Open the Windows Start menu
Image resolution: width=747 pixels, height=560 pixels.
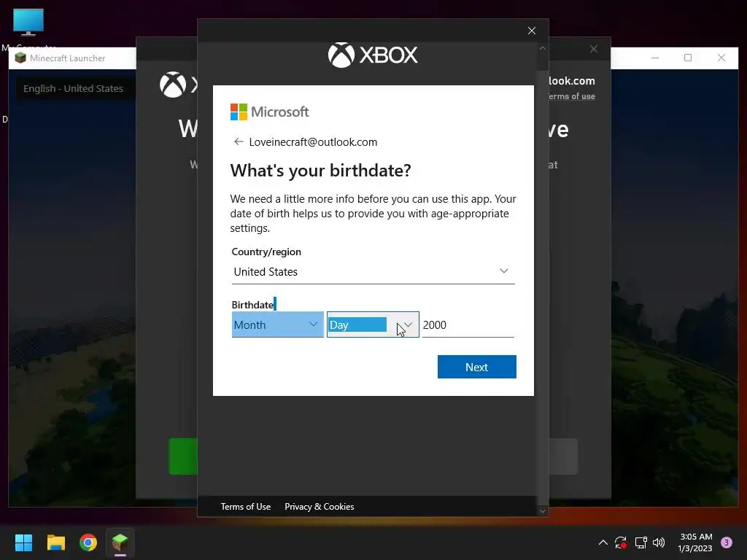coord(23,542)
